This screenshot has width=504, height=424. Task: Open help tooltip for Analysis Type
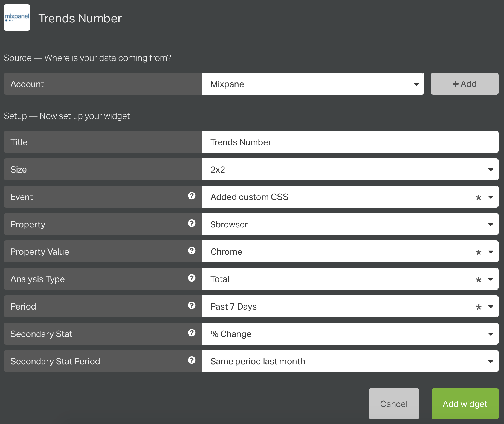tap(192, 278)
